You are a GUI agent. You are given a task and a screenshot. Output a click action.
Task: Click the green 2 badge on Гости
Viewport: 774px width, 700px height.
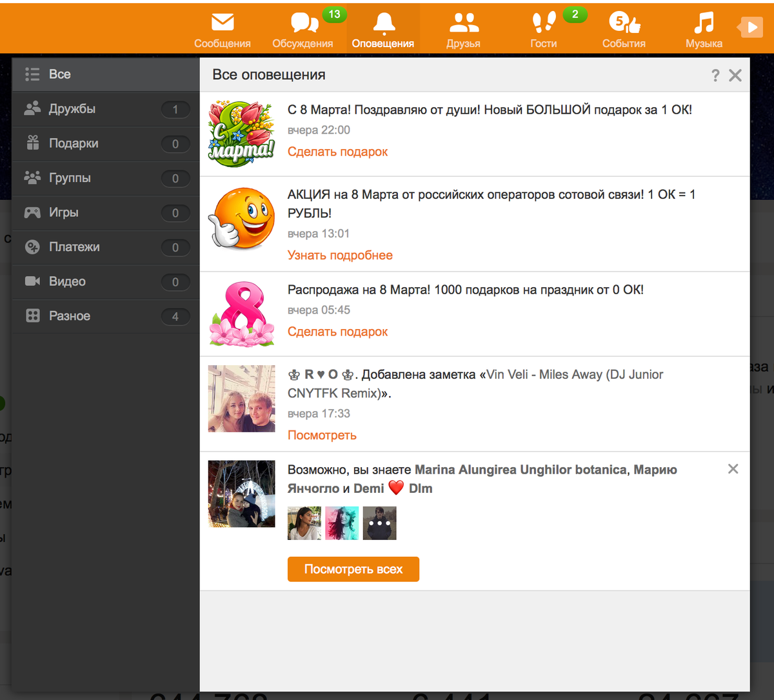tap(575, 14)
